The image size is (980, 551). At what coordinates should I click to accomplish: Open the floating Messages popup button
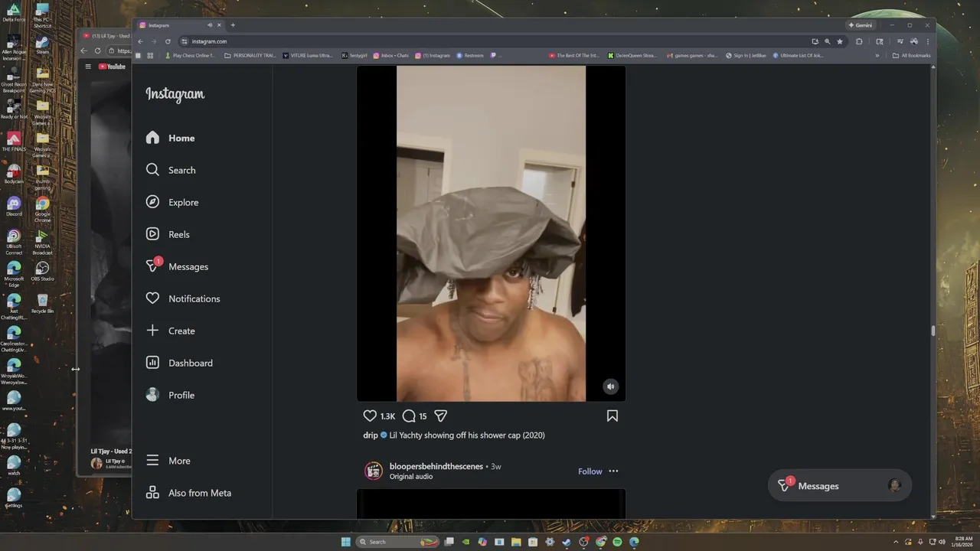coord(840,486)
